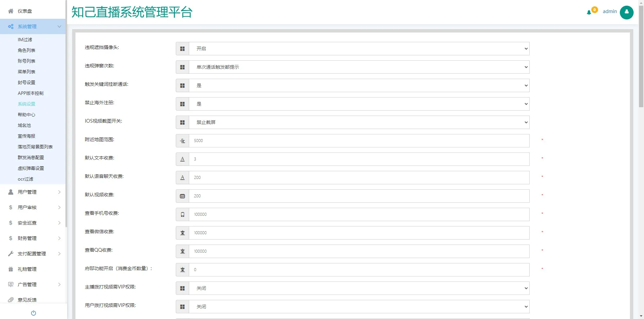Image resolution: width=644 pixels, height=319 pixels.
Task: Open the 违规遮挡摄像头 dropdown
Action: [x=359, y=49]
